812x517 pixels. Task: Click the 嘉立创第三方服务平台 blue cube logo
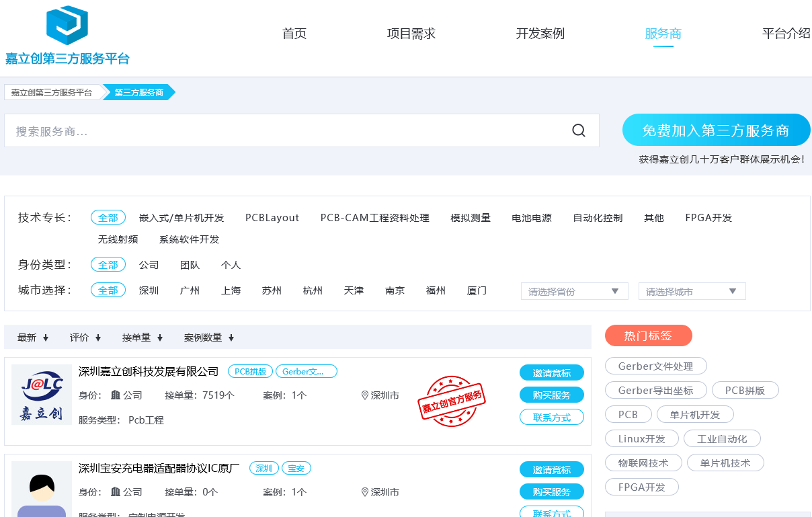click(67, 26)
